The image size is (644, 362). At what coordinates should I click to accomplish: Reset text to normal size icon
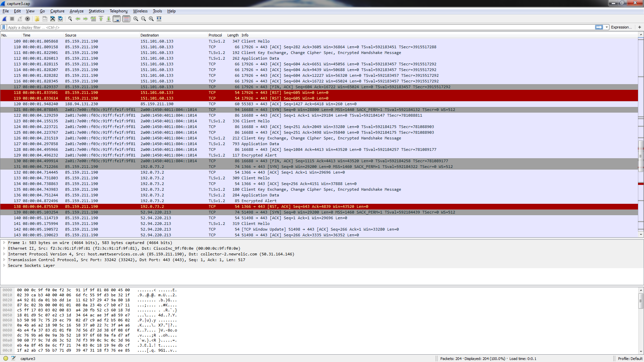point(151,19)
